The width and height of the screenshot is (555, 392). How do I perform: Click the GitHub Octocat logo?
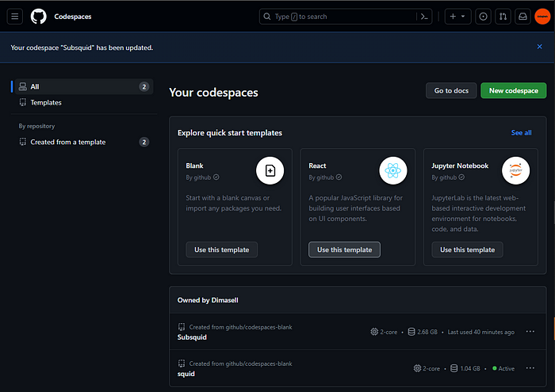[x=38, y=17]
